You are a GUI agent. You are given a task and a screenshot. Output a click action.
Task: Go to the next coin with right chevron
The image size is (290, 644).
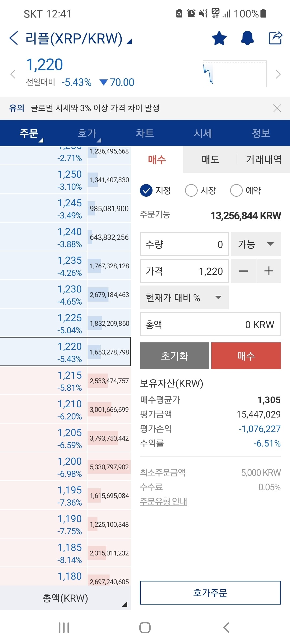point(278,74)
